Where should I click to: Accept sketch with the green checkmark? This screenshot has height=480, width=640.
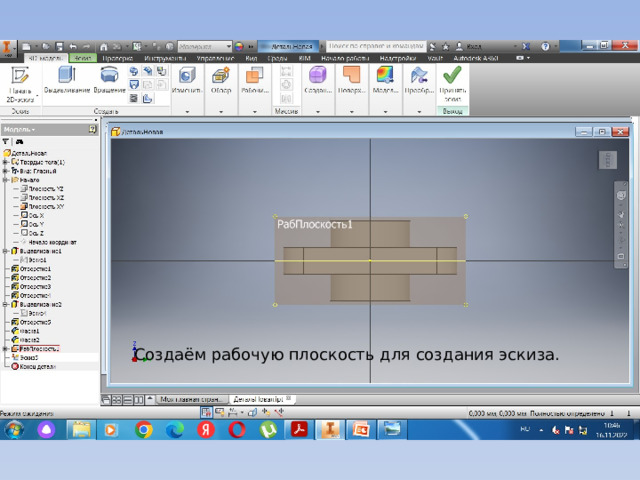pyautogui.click(x=452, y=84)
